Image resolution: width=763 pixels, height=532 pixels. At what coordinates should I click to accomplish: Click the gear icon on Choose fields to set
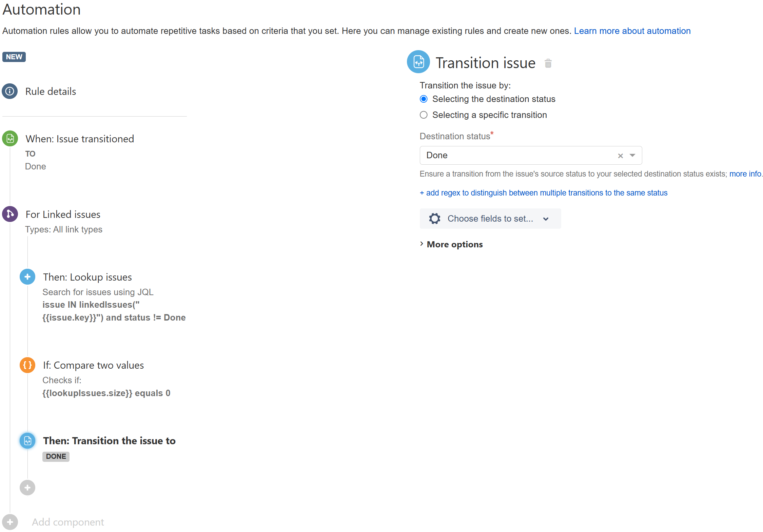click(434, 219)
